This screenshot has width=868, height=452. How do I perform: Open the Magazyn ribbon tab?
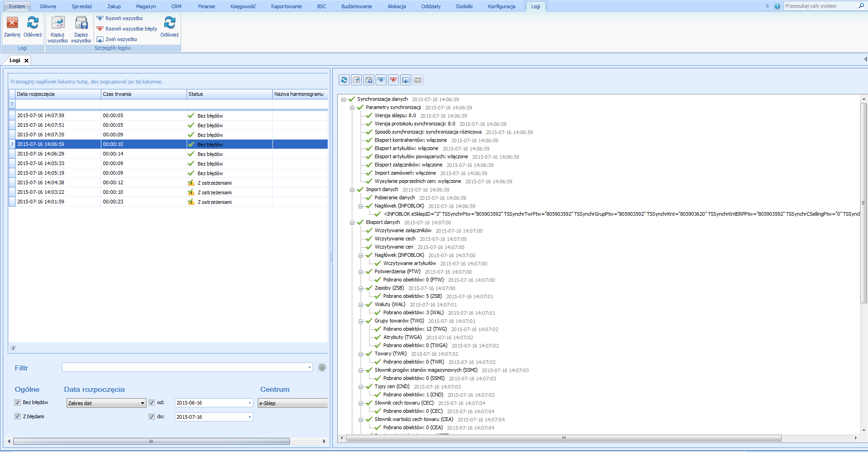pyautogui.click(x=146, y=6)
